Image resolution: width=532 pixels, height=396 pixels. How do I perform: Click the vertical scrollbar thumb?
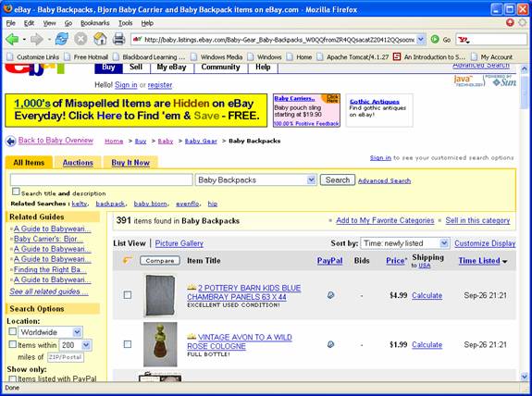(525, 92)
